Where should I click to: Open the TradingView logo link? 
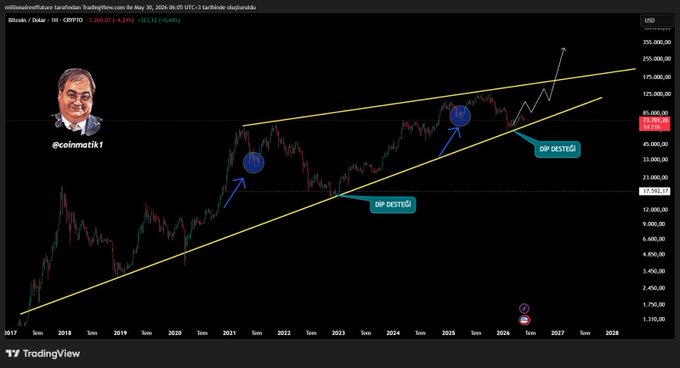(x=43, y=354)
